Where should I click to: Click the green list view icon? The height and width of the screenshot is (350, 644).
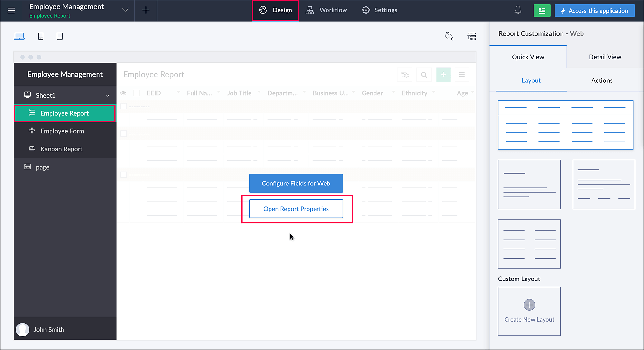click(542, 11)
